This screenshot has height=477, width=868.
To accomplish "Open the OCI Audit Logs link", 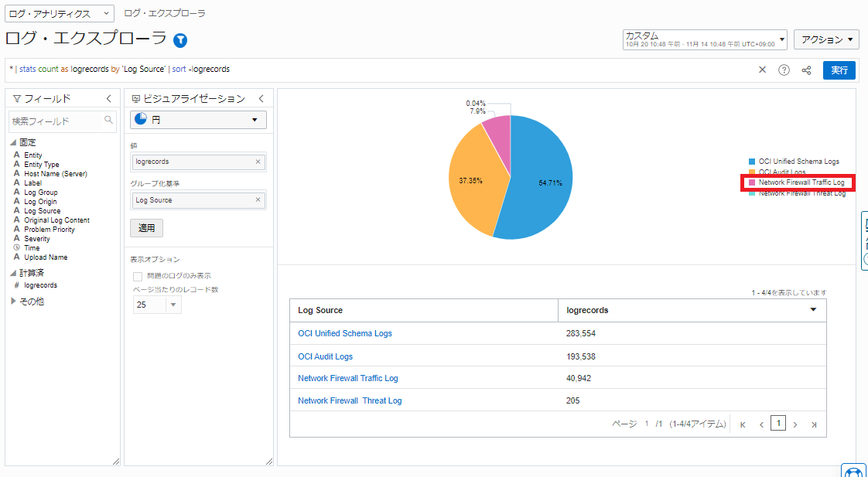I will click(x=325, y=356).
